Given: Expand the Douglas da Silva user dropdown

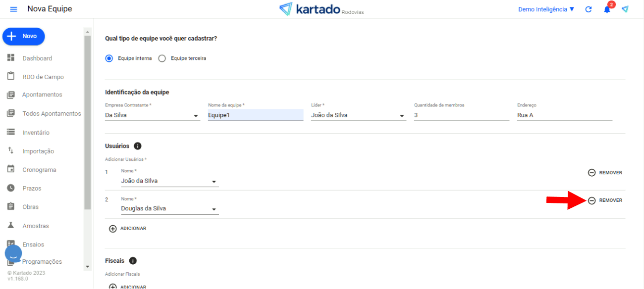Looking at the screenshot, I should click(x=214, y=209).
